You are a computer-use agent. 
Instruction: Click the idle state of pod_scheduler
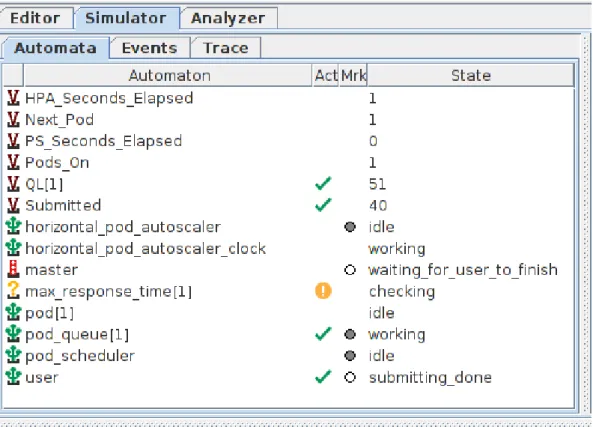tap(382, 356)
